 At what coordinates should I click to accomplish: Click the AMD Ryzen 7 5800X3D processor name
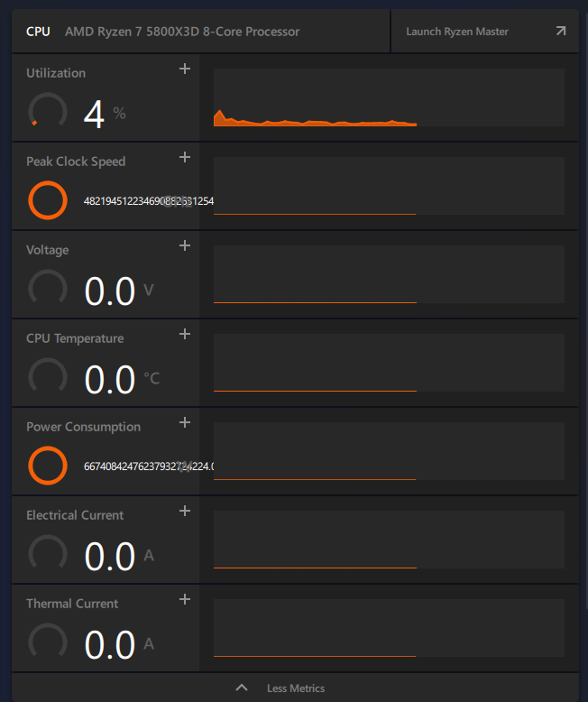coord(182,32)
